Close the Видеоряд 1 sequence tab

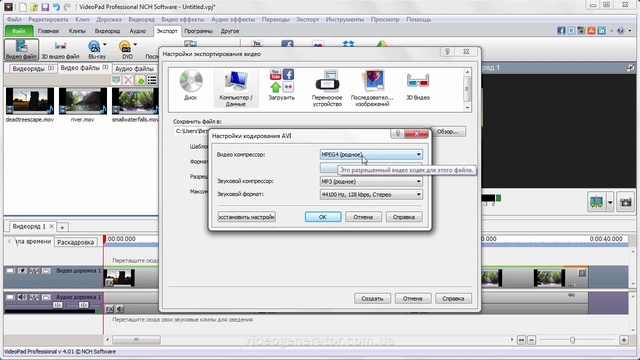(x=51, y=226)
